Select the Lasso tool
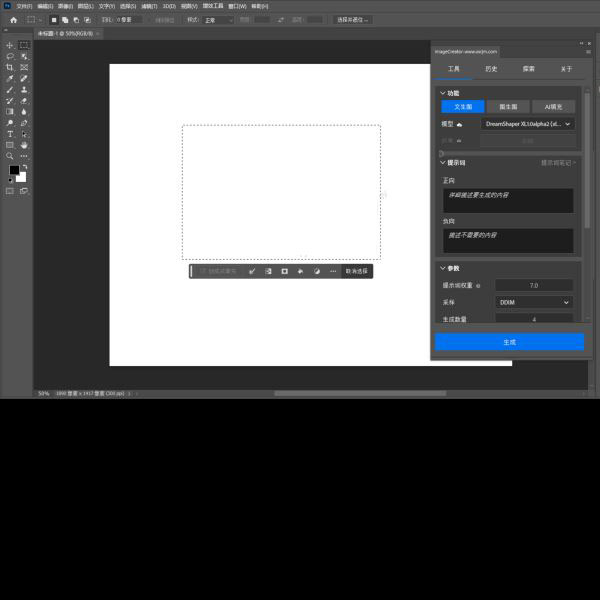Image resolution: width=600 pixels, height=600 pixels. [10, 57]
